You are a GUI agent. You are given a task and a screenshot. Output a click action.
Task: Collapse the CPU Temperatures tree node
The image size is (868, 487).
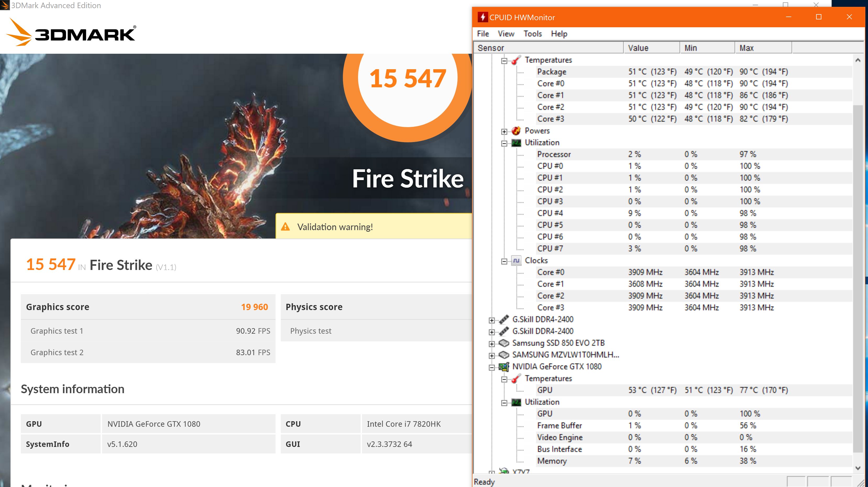point(504,61)
